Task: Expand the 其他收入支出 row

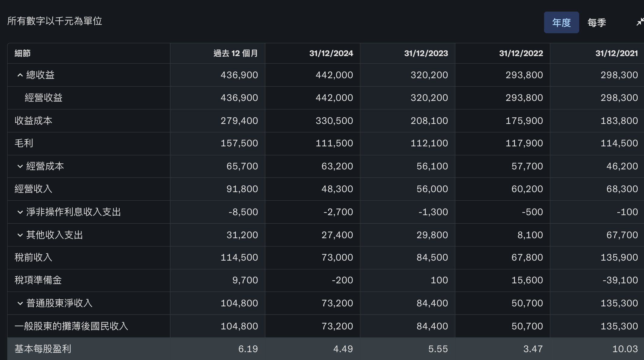Action: point(20,235)
